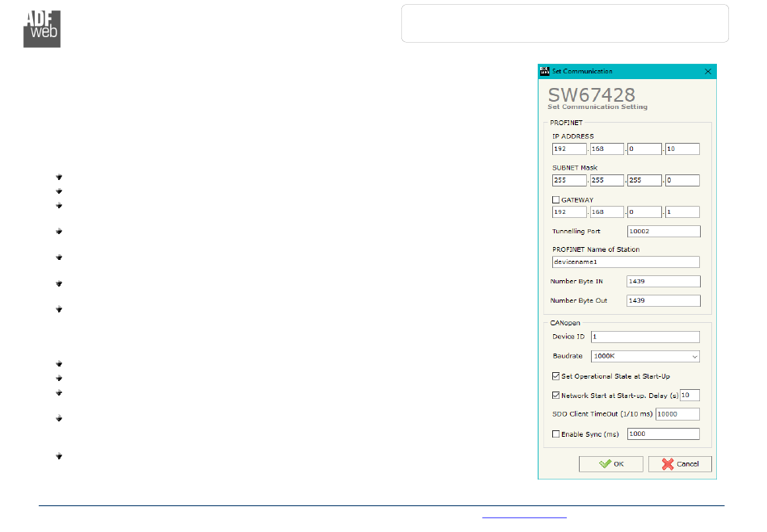
Task: Click the Start-up Delay seconds field
Action: [x=689, y=396]
